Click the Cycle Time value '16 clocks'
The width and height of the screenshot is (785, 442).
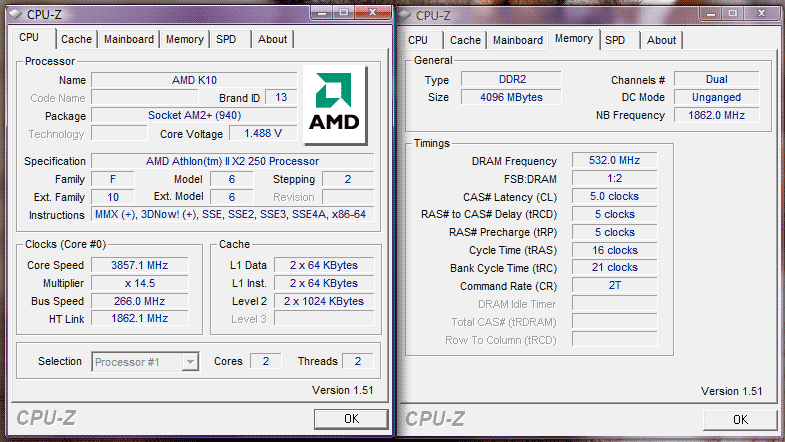tap(615, 250)
